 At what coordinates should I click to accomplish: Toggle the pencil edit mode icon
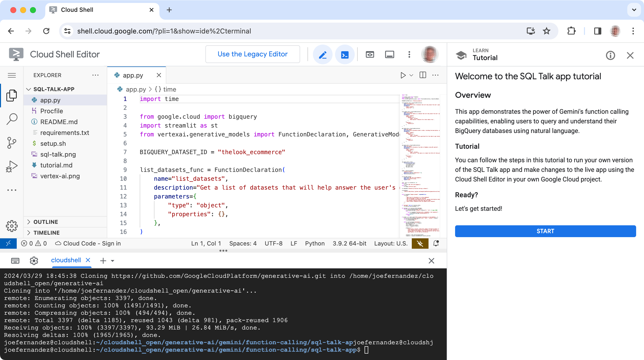click(323, 54)
